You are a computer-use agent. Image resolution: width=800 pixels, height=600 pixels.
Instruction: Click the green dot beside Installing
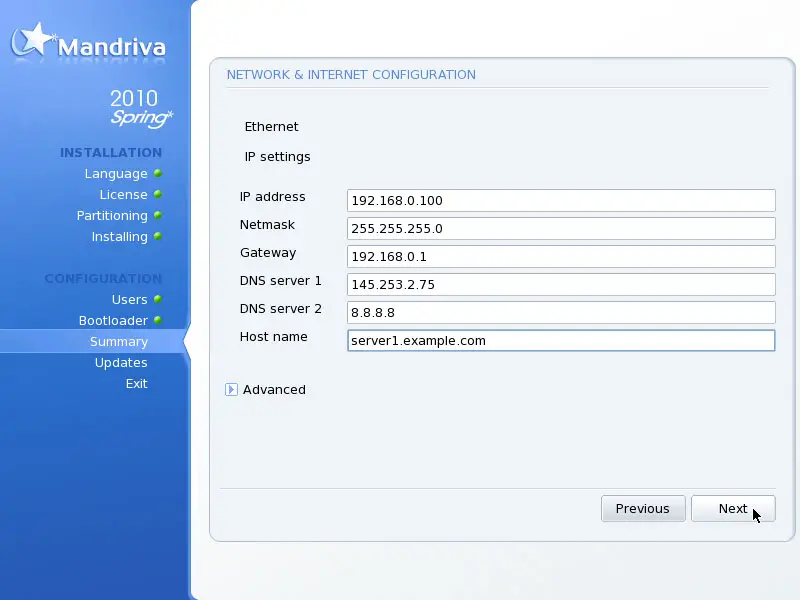158,236
